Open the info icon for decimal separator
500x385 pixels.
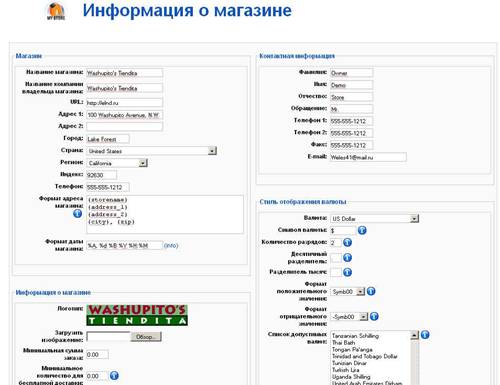click(x=347, y=258)
